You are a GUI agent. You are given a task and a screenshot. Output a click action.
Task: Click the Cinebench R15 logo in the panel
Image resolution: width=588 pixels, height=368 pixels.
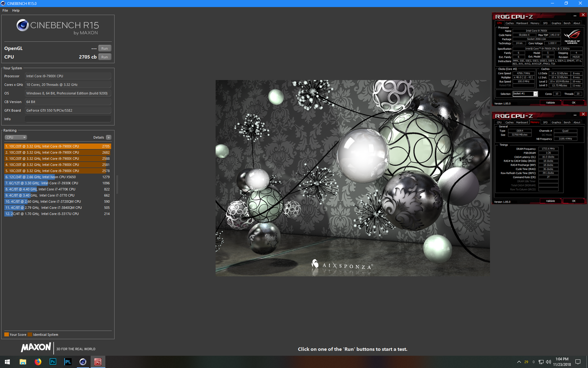tap(58, 27)
